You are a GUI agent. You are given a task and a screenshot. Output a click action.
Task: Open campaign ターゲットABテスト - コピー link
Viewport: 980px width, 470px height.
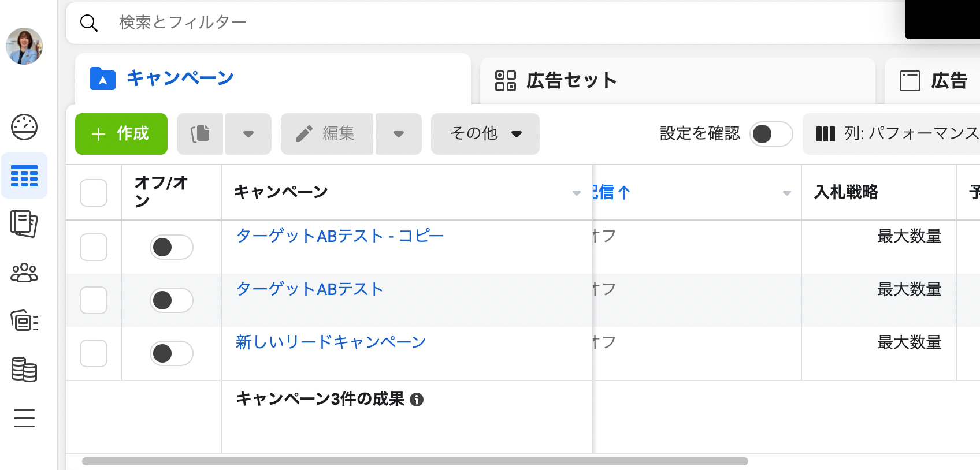[340, 236]
